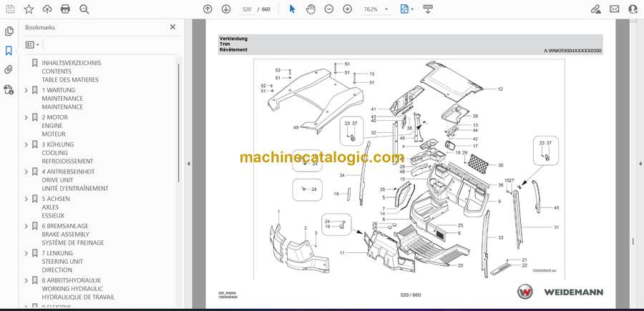The width and height of the screenshot is (644, 311).
Task: Choose the arrow selection tool
Action: tap(292, 9)
